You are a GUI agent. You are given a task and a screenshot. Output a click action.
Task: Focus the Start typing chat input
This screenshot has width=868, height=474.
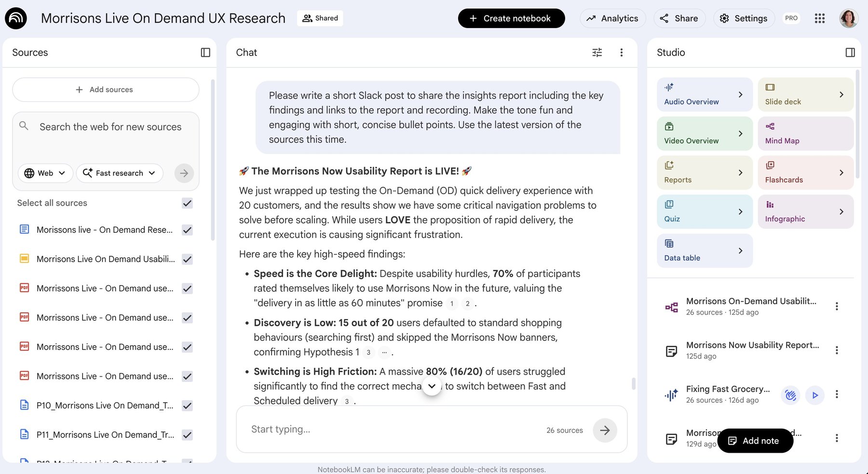[x=395, y=430]
